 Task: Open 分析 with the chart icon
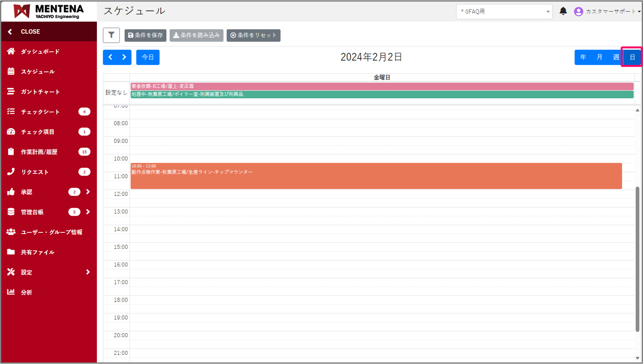(x=11, y=292)
